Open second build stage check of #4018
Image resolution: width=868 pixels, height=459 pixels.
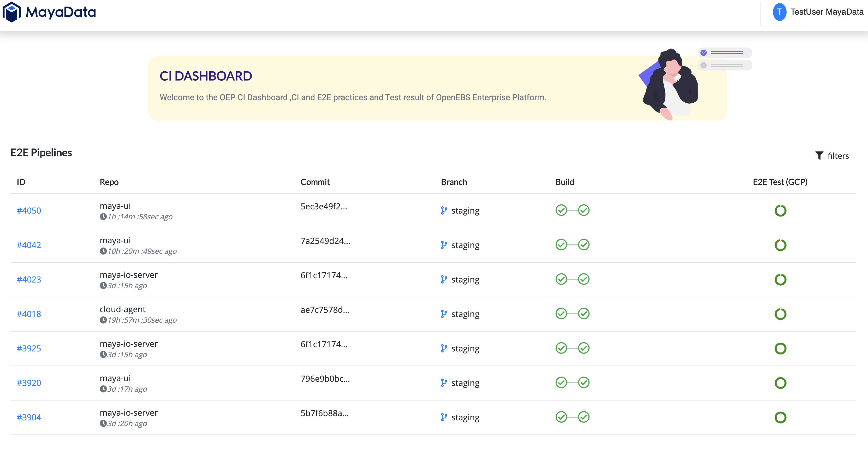click(584, 313)
